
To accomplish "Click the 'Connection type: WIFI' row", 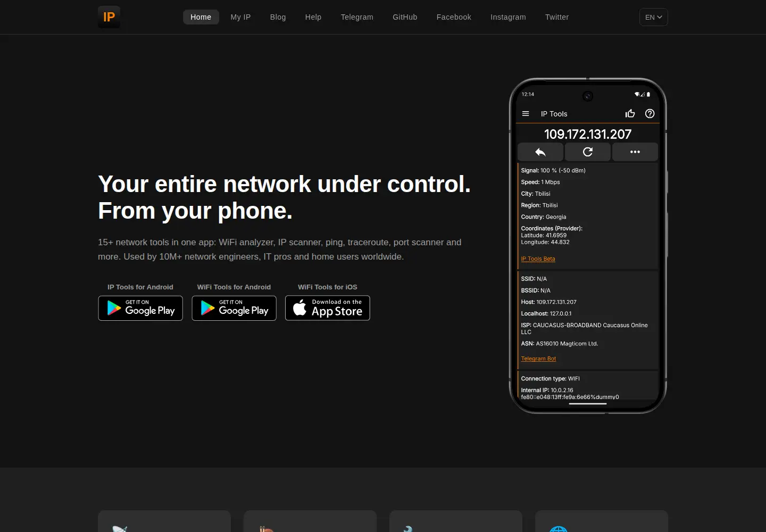I will [550, 379].
